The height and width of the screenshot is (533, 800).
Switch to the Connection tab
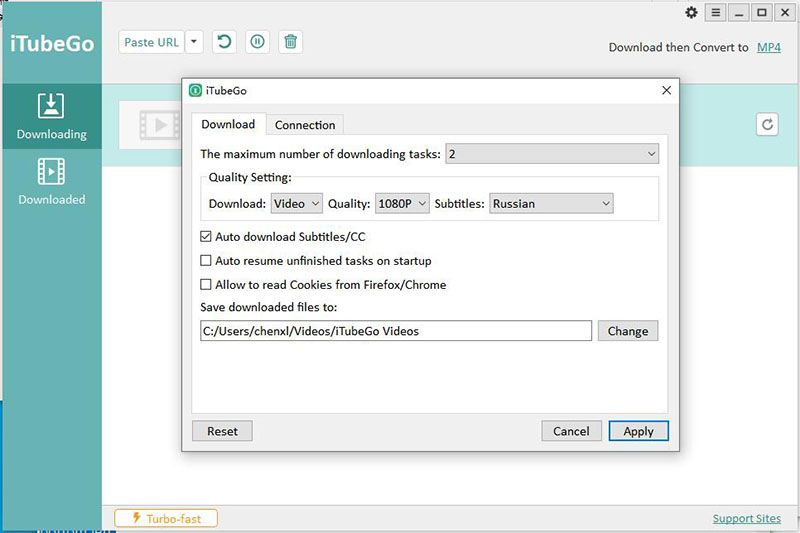(305, 125)
